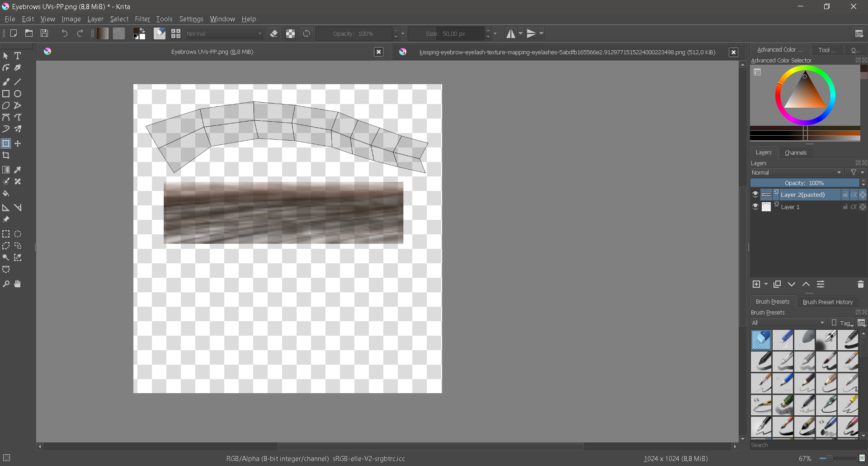Close the Eyebrows UVs-PP.png document tab
The width and height of the screenshot is (868, 466).
click(x=379, y=52)
